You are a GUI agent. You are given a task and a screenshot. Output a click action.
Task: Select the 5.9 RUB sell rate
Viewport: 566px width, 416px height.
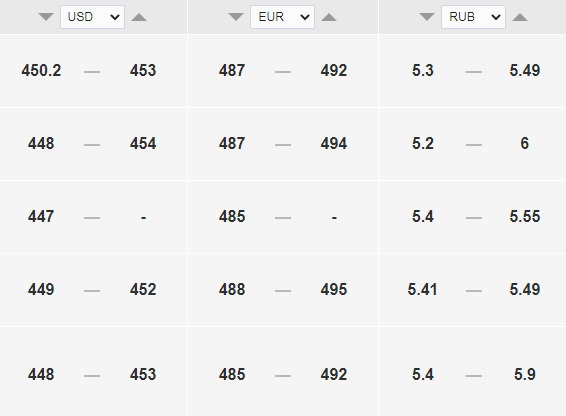click(x=524, y=374)
